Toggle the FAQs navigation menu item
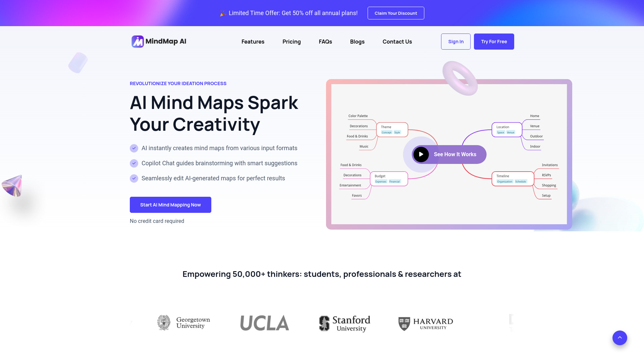The image size is (644, 362). [325, 41]
